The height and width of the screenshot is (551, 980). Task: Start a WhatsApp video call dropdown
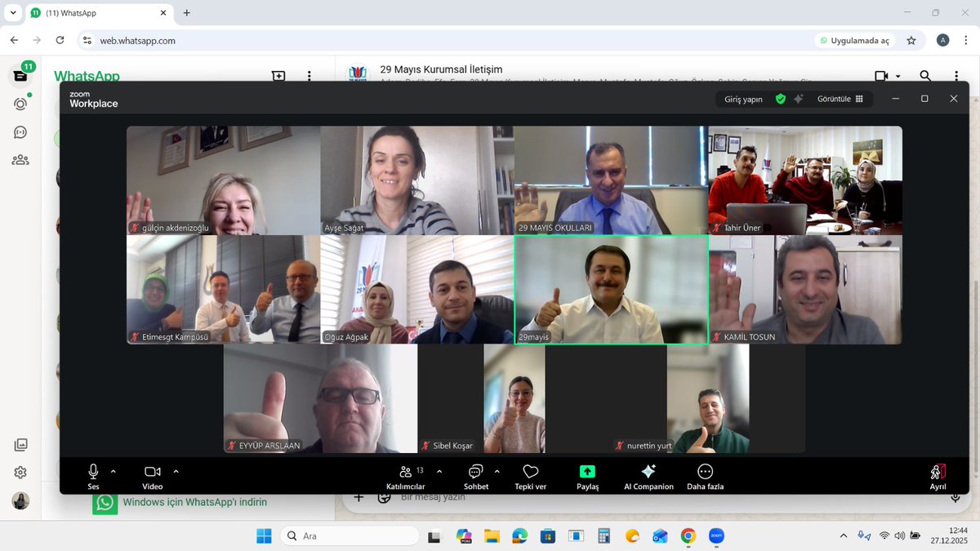pos(887,76)
